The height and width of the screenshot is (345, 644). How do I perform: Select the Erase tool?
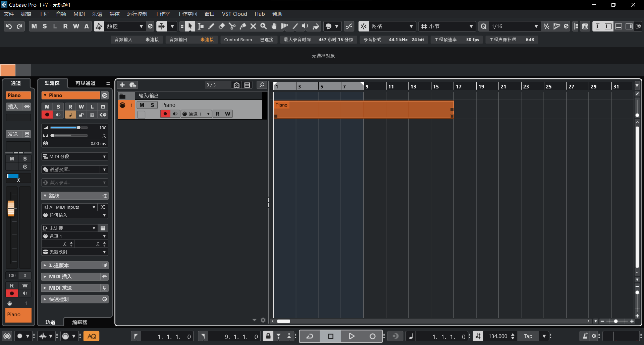222,26
